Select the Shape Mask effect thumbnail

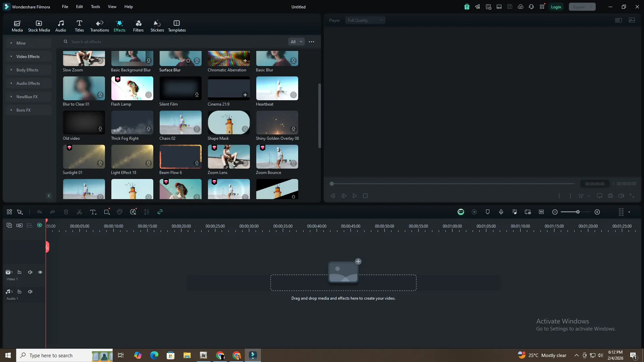pyautogui.click(x=229, y=123)
